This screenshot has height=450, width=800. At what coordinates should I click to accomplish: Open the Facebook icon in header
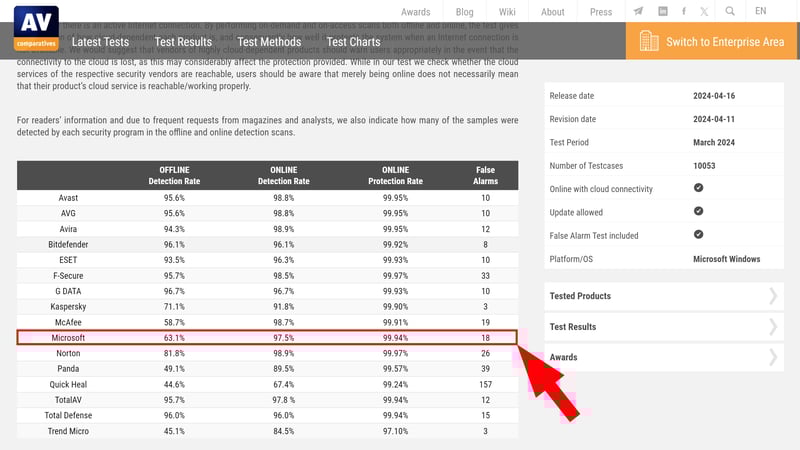click(x=684, y=11)
